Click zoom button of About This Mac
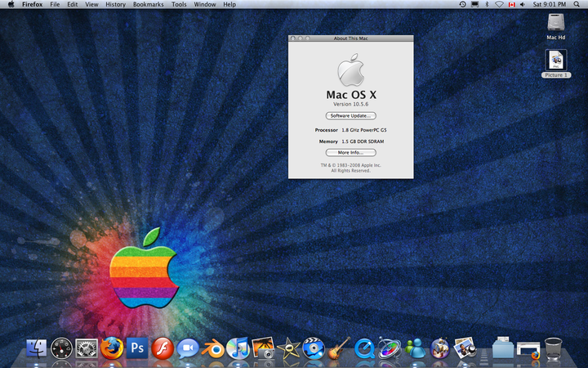This screenshot has height=368, width=588. [x=308, y=38]
